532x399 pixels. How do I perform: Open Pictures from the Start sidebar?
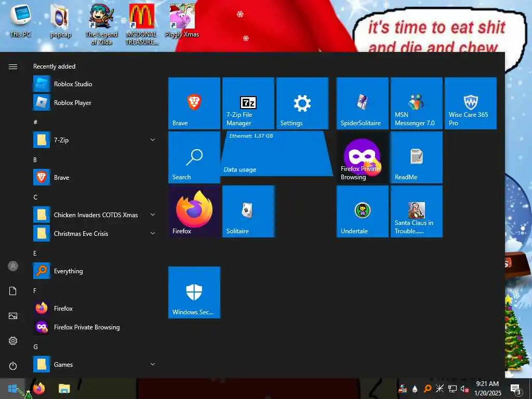13,316
